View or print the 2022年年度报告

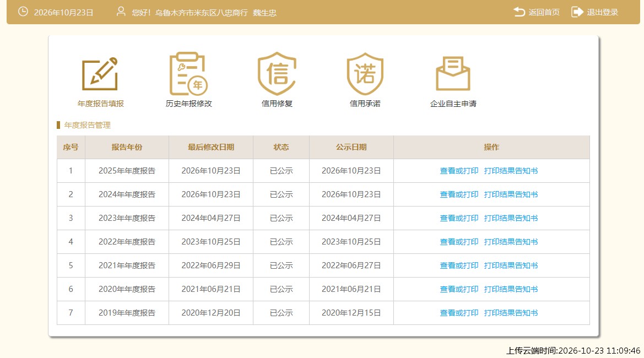[x=459, y=242]
